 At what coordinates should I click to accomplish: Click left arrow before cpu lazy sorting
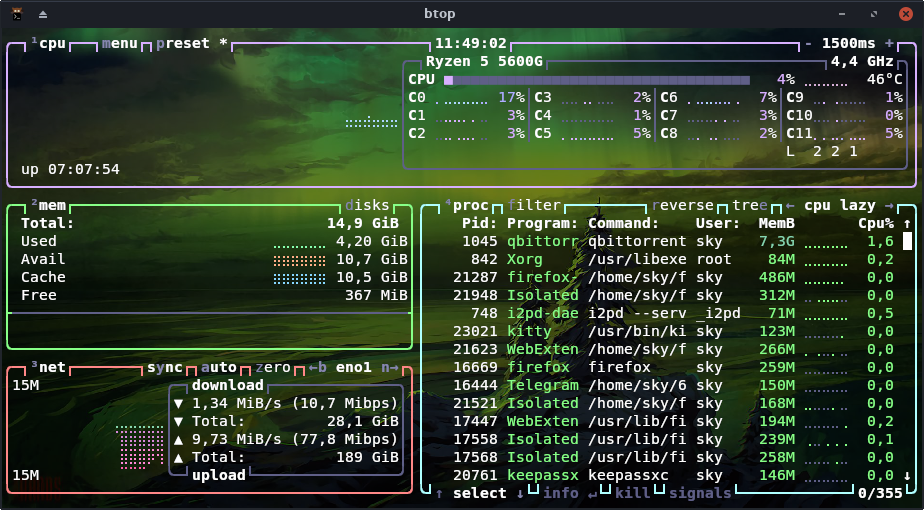(790, 205)
